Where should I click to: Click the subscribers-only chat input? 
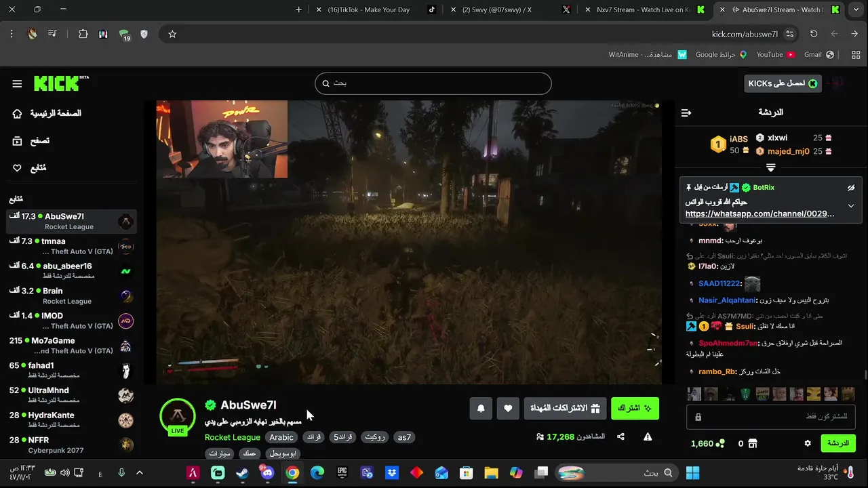point(771,417)
